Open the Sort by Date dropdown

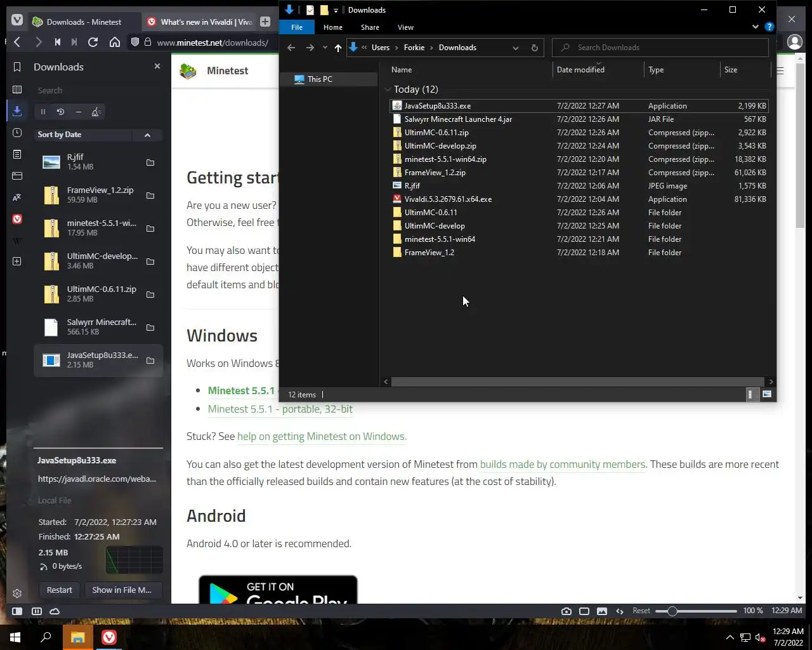(x=84, y=135)
